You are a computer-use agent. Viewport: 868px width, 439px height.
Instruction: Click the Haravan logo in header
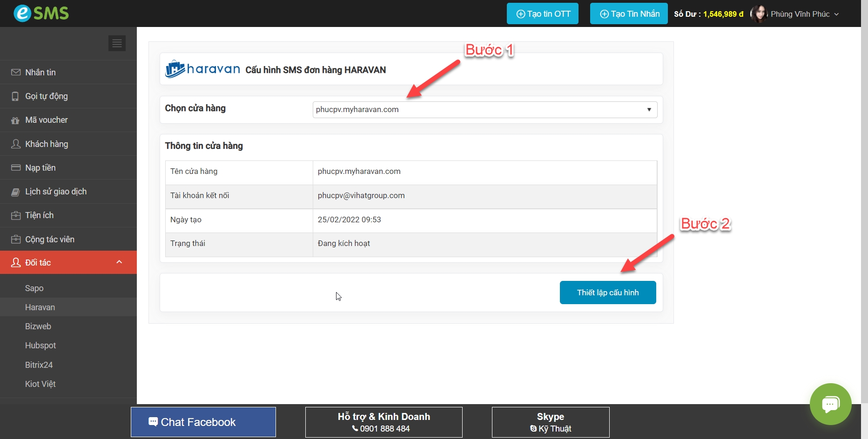202,69
